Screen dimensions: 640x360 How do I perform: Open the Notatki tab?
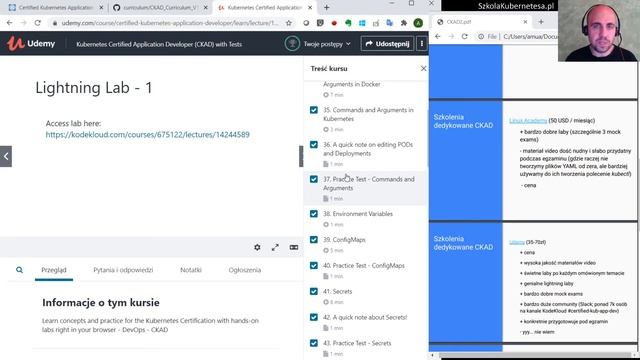click(x=191, y=270)
